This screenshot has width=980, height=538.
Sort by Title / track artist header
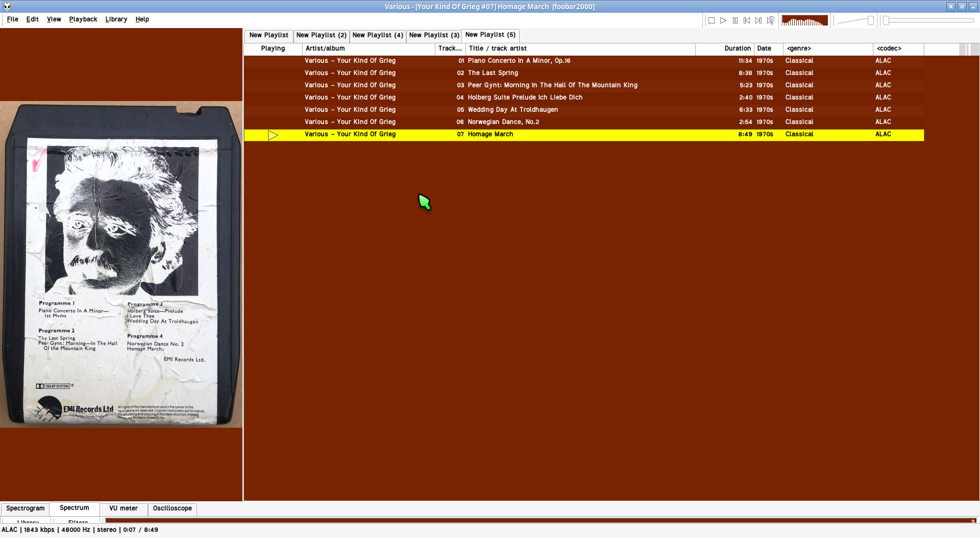tap(580, 48)
